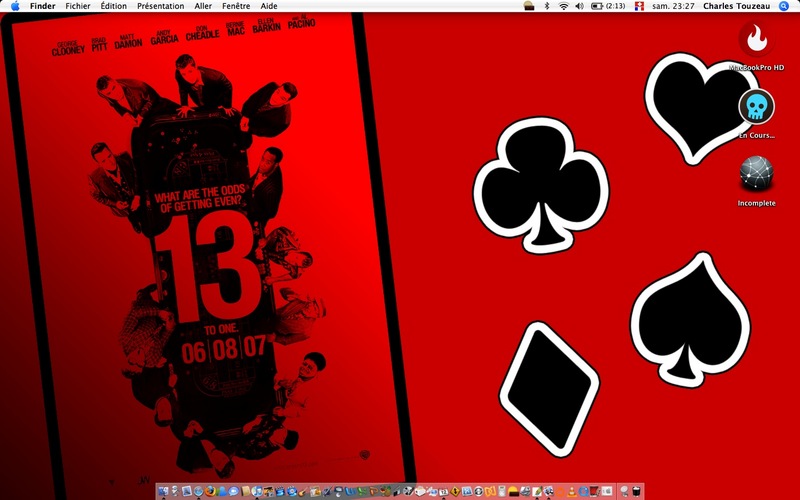Select the MacBookPro HD drive icon
Image resolution: width=800 pixels, height=500 pixels.
tap(757, 41)
